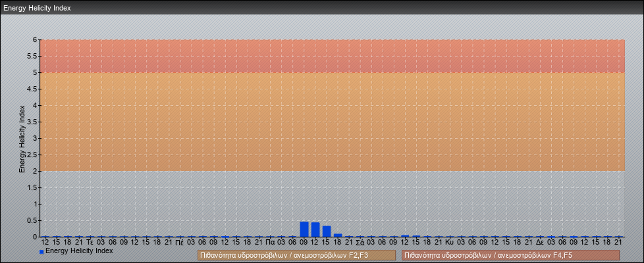Select the F4,F5 waterspout probability legend box
This screenshot has width=644, height=263.
[x=510, y=255]
